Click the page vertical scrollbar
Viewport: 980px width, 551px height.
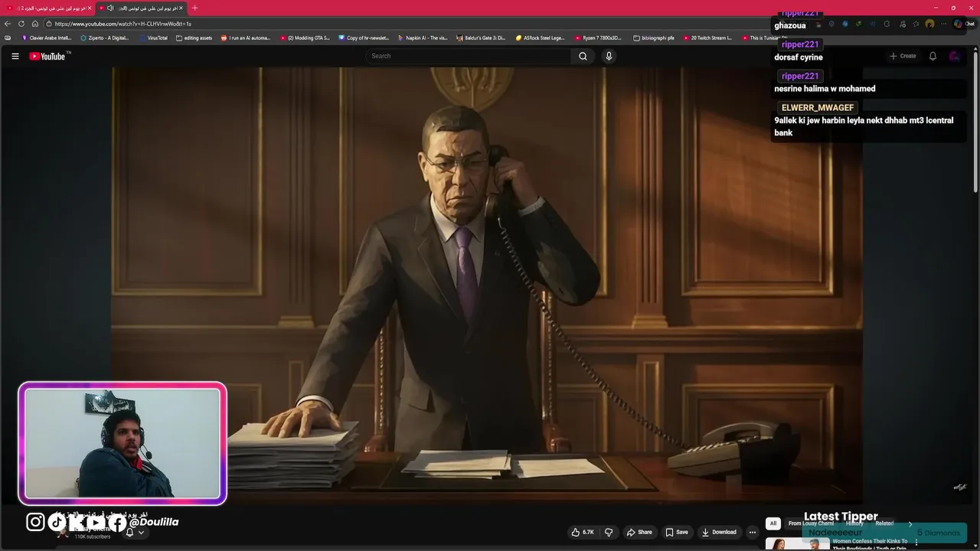pyautogui.click(x=975, y=122)
